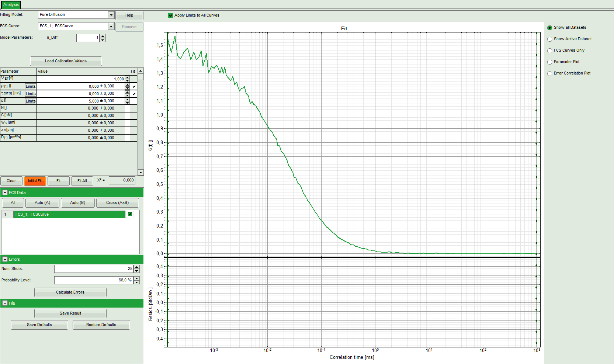Click Save Defaults button

[39, 325]
